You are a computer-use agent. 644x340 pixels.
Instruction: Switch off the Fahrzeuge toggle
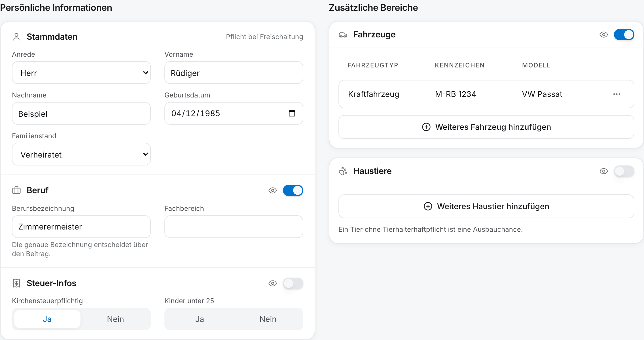(x=624, y=35)
